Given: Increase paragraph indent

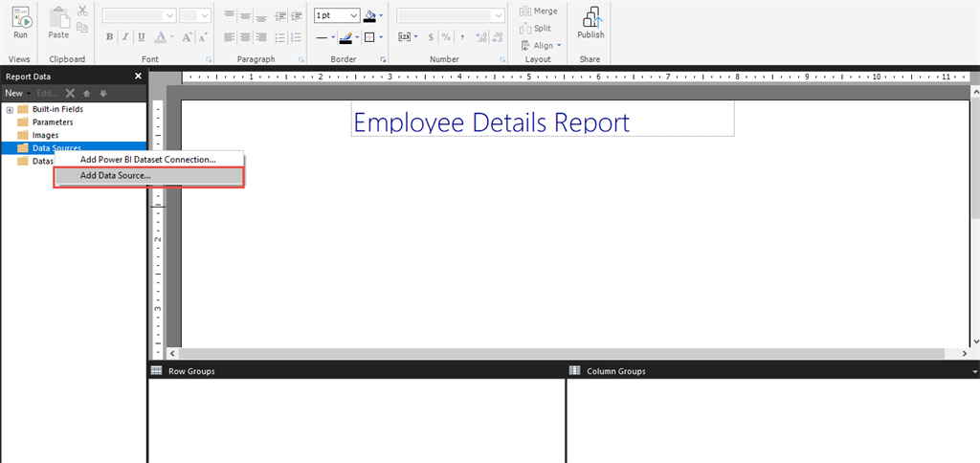Looking at the screenshot, I should pyautogui.click(x=297, y=15).
